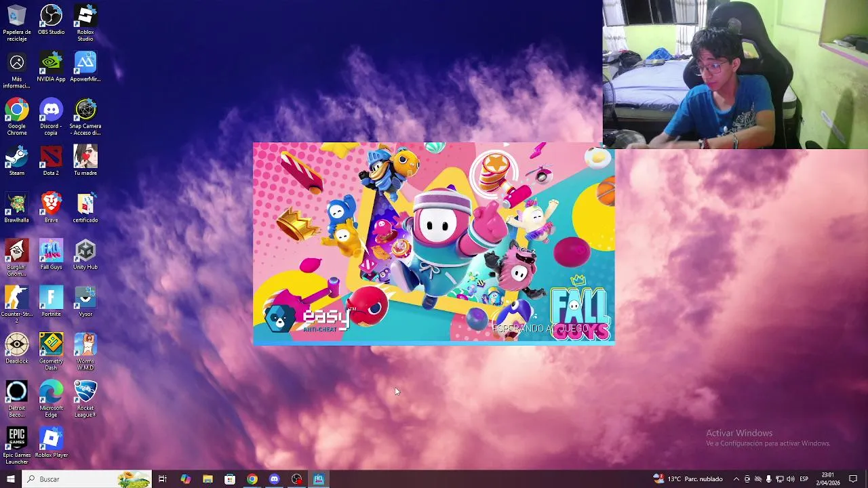868x488 pixels.
Task: Switch to Chrome in the taskbar
Action: pos(252,479)
